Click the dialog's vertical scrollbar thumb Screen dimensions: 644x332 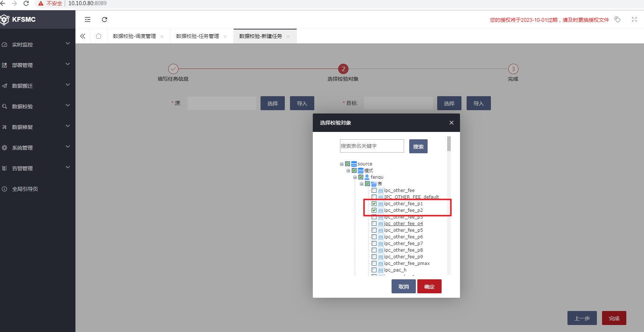coord(449,144)
